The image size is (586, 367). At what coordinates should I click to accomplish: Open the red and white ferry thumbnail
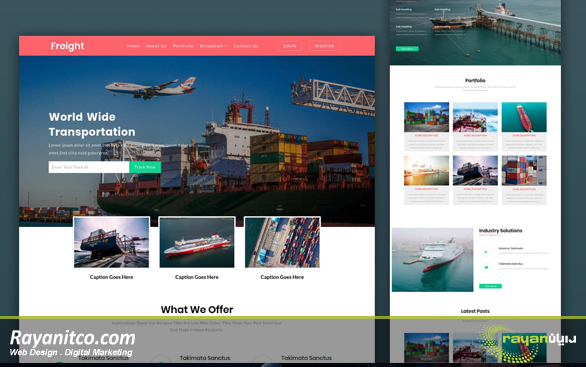(x=197, y=242)
